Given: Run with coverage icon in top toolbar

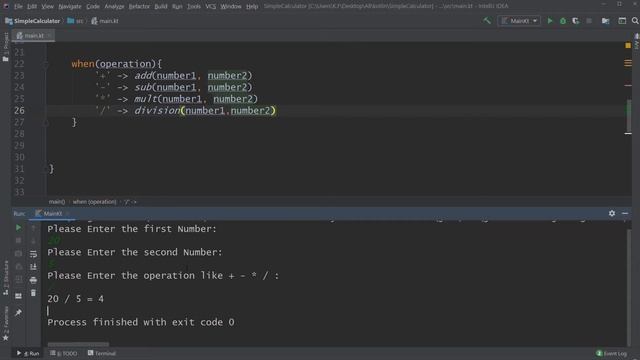Looking at the screenshot, I should pos(576,21).
